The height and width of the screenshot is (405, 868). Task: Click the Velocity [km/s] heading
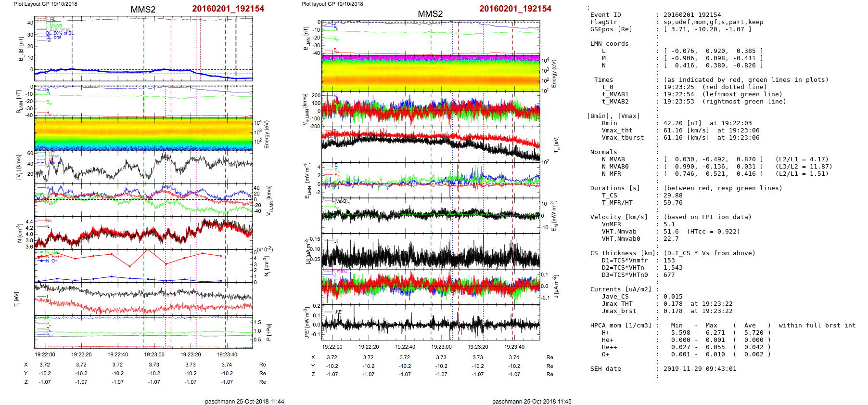(619, 217)
